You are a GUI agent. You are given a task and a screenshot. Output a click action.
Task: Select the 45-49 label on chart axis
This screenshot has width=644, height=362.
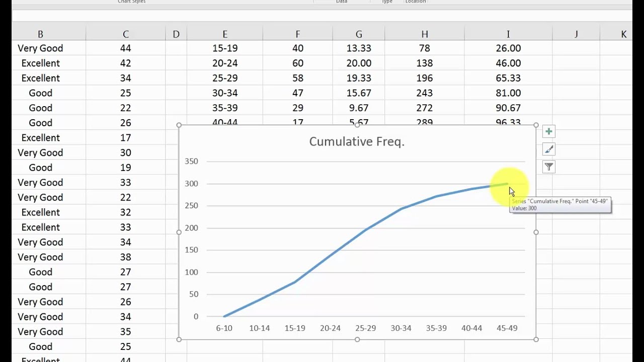click(x=507, y=328)
